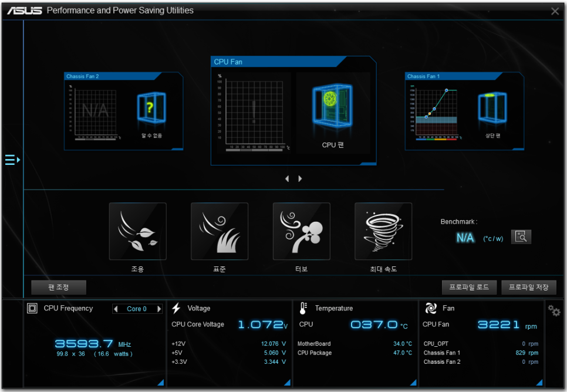The image size is (567, 392).
Task: Click the +5V voltage row
Action: coord(228,353)
